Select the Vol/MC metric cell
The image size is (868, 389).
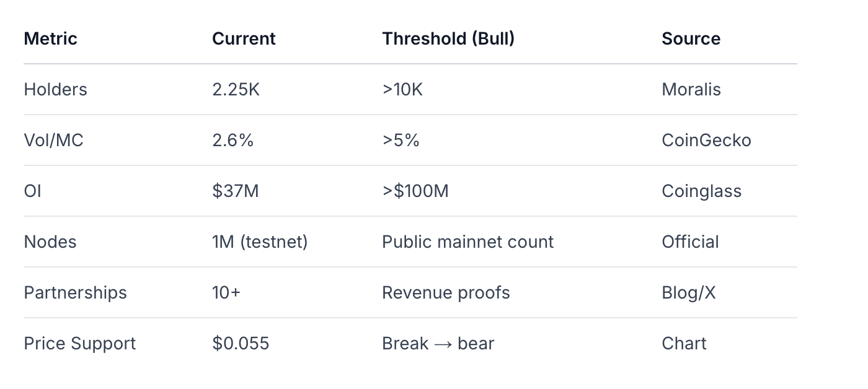(x=53, y=140)
